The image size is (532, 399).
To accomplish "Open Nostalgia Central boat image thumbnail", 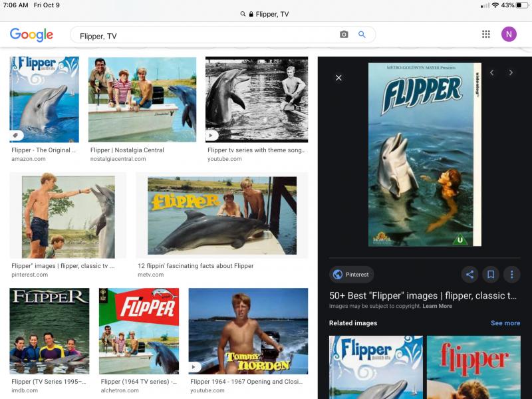I will tap(142, 99).
